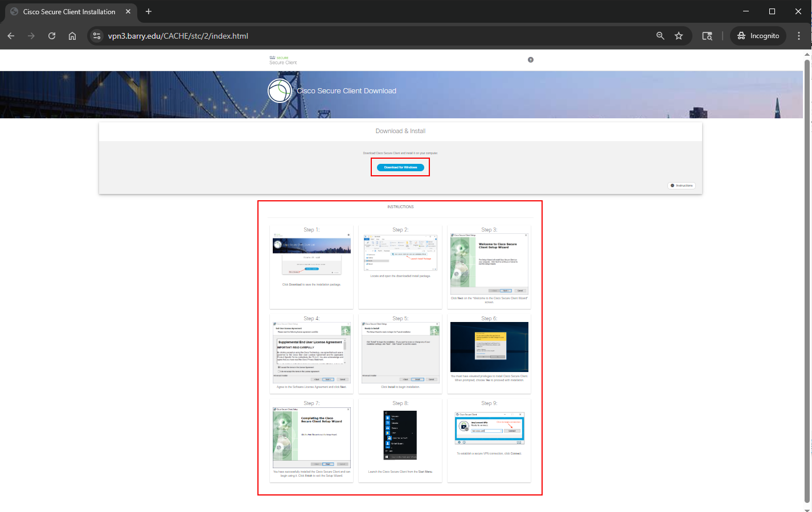The width and height of the screenshot is (812, 512).
Task: Minimize the browser window
Action: click(x=746, y=11)
